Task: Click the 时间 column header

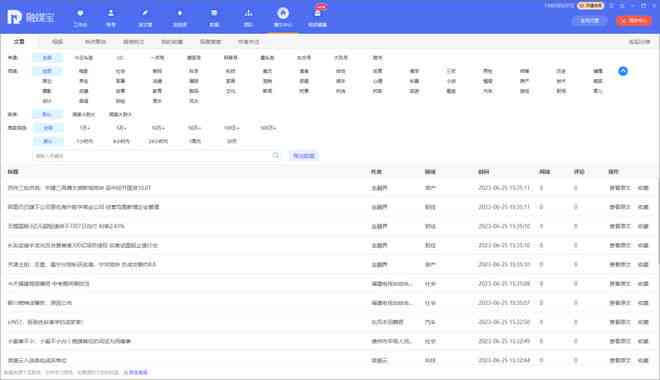Action: coord(484,172)
